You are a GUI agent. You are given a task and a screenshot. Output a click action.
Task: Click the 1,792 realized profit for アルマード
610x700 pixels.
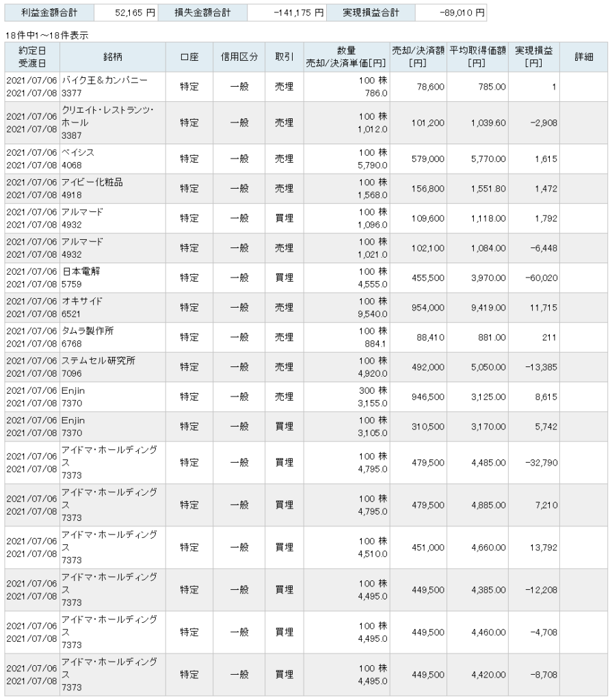pos(546,219)
